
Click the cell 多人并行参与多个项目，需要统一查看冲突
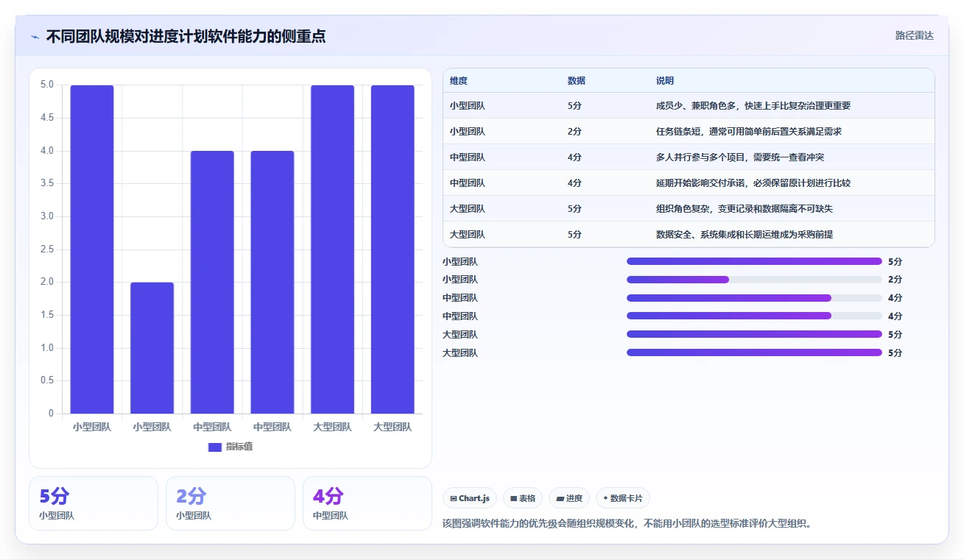click(x=740, y=157)
